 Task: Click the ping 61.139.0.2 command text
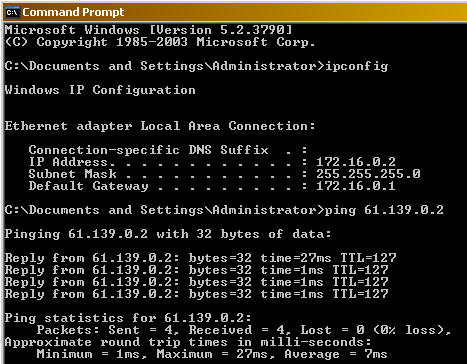[x=384, y=210]
